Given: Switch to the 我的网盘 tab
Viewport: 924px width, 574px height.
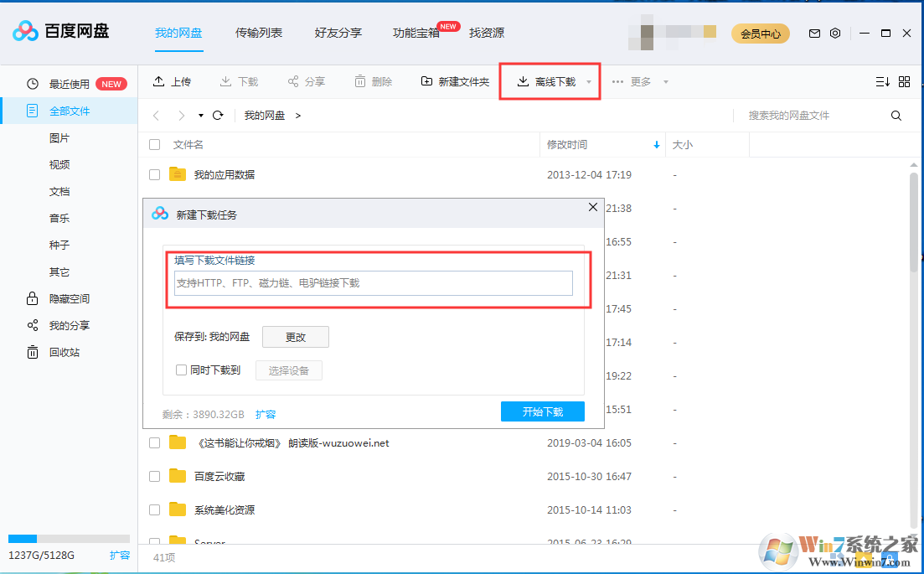Looking at the screenshot, I should click(x=178, y=33).
